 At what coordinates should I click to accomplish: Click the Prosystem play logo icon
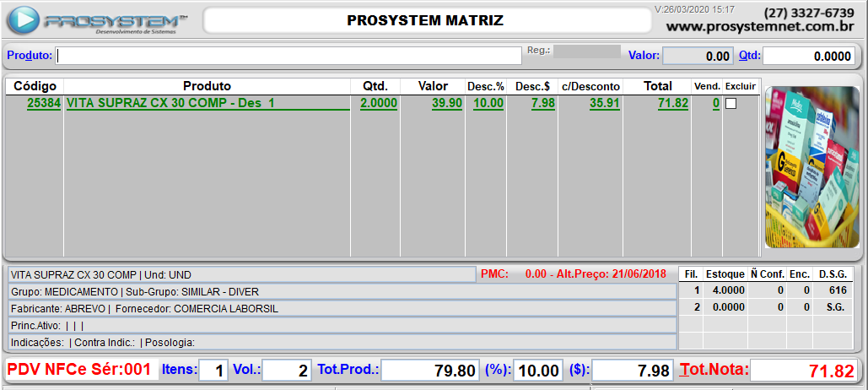point(25,20)
